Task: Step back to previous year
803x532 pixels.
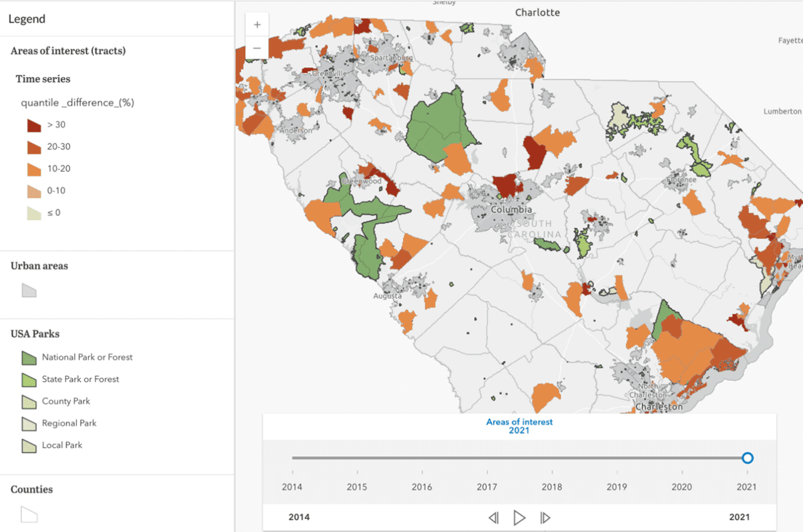Action: click(493, 518)
